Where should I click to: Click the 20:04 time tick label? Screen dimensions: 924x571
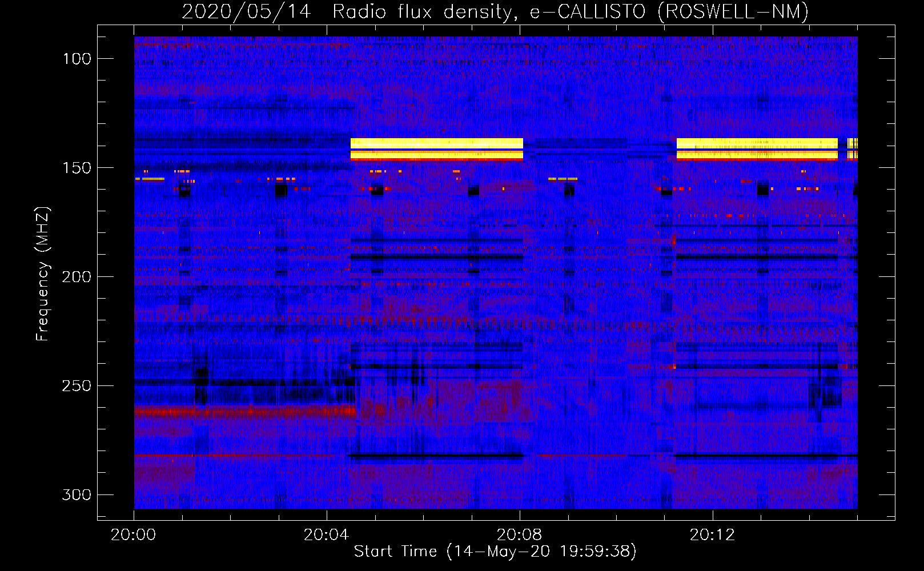[327, 535]
